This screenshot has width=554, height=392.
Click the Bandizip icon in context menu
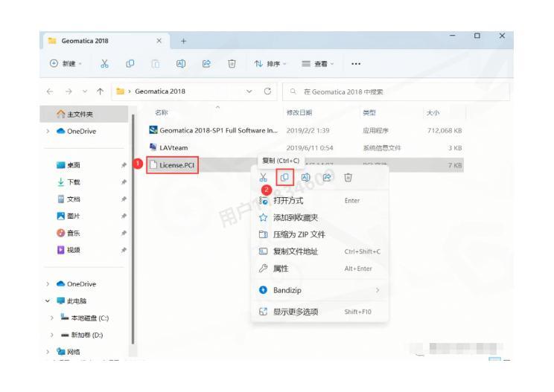coord(263,290)
